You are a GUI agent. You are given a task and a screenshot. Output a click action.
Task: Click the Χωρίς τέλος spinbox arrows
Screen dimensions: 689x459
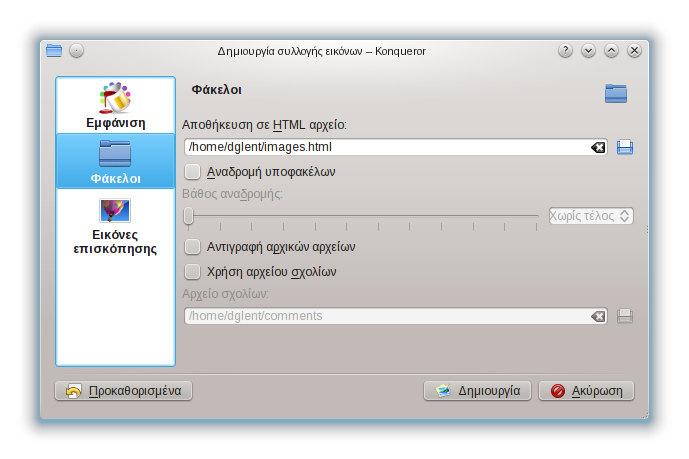[x=625, y=215]
